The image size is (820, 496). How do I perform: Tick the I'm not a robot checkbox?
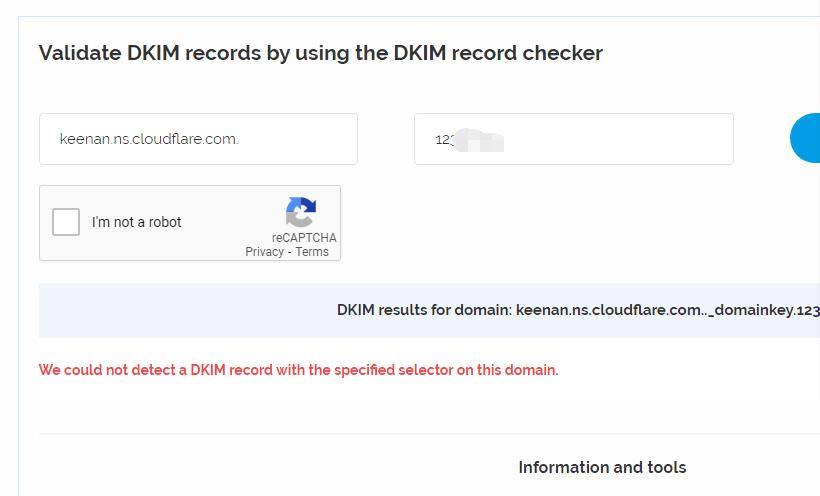pos(66,222)
